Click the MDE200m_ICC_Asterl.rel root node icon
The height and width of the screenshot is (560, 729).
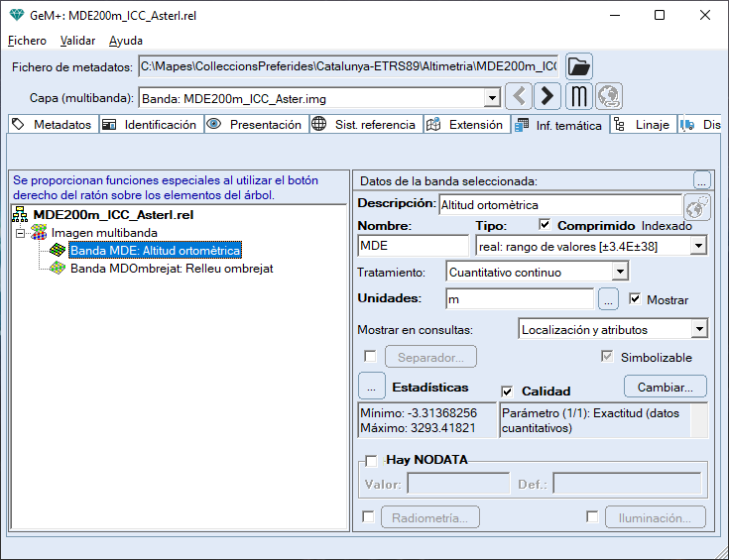(x=20, y=215)
